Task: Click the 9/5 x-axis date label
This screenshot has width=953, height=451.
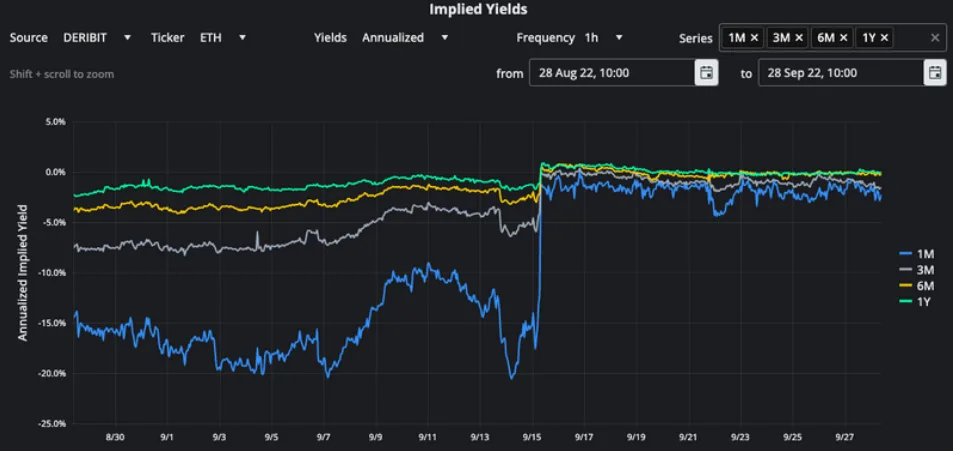Action: click(272, 436)
